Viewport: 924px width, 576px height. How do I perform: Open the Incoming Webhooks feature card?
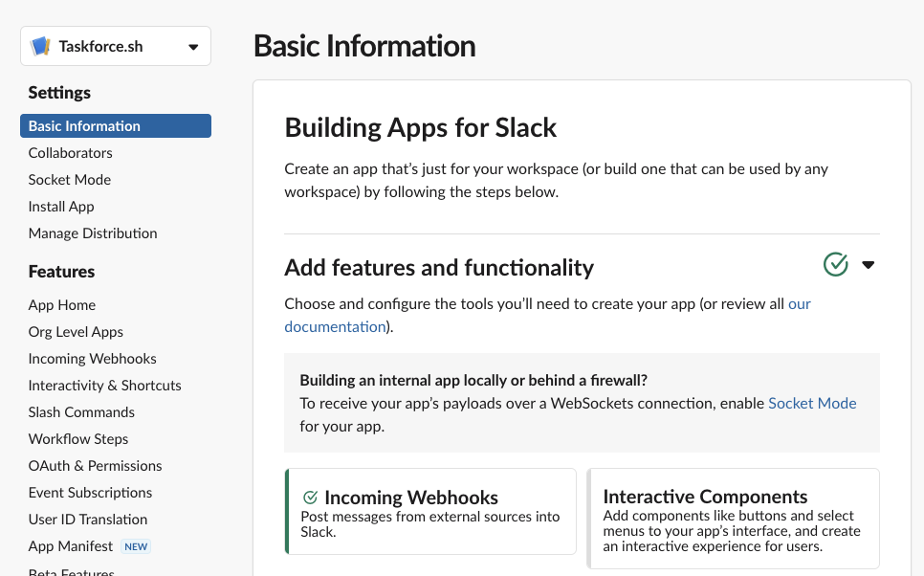pyautogui.click(x=430, y=512)
